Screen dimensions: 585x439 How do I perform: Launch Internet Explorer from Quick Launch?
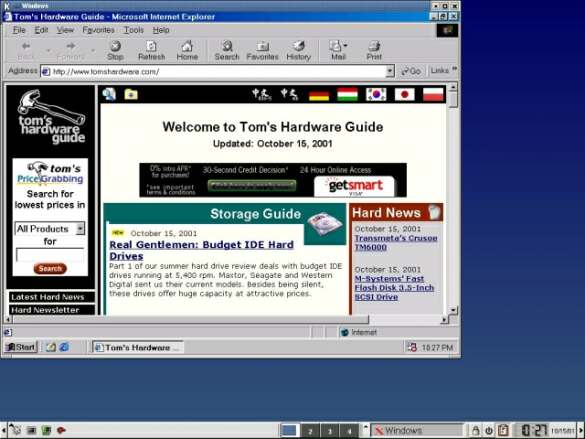tap(64, 347)
